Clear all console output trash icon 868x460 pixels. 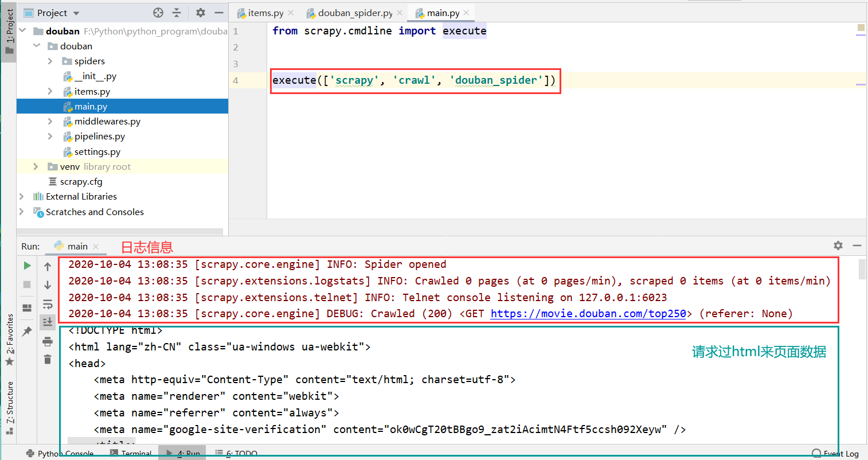48,360
